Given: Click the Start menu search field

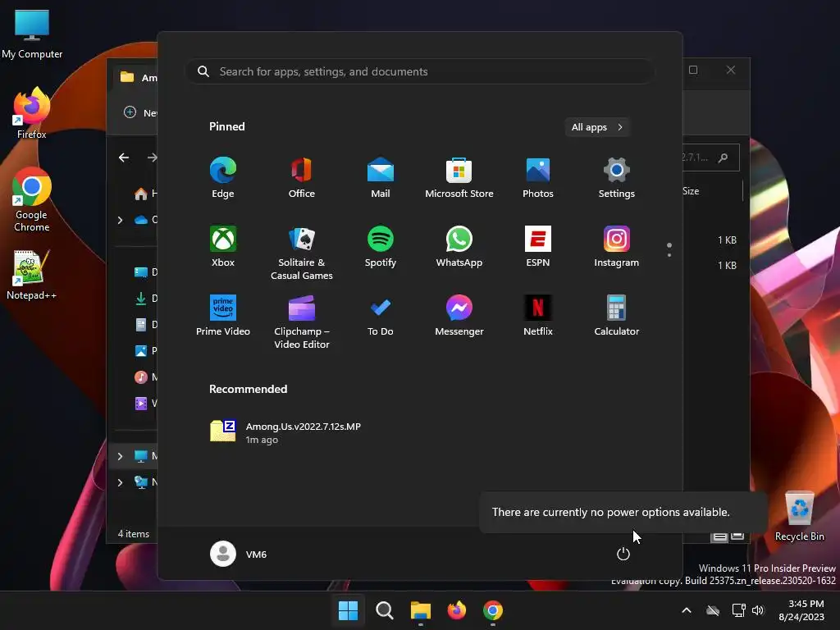Looking at the screenshot, I should click(420, 71).
